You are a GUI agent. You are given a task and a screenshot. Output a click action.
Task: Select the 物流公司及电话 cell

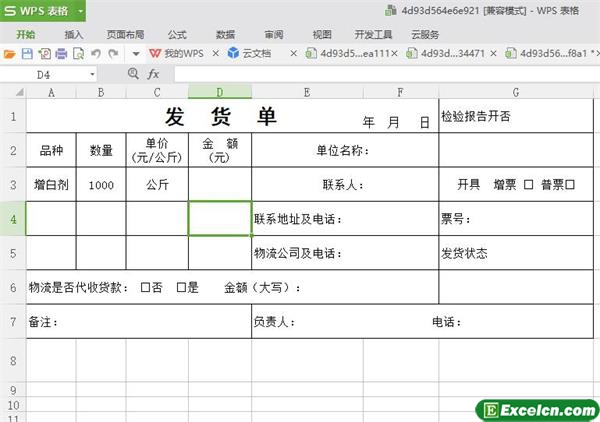pos(345,253)
